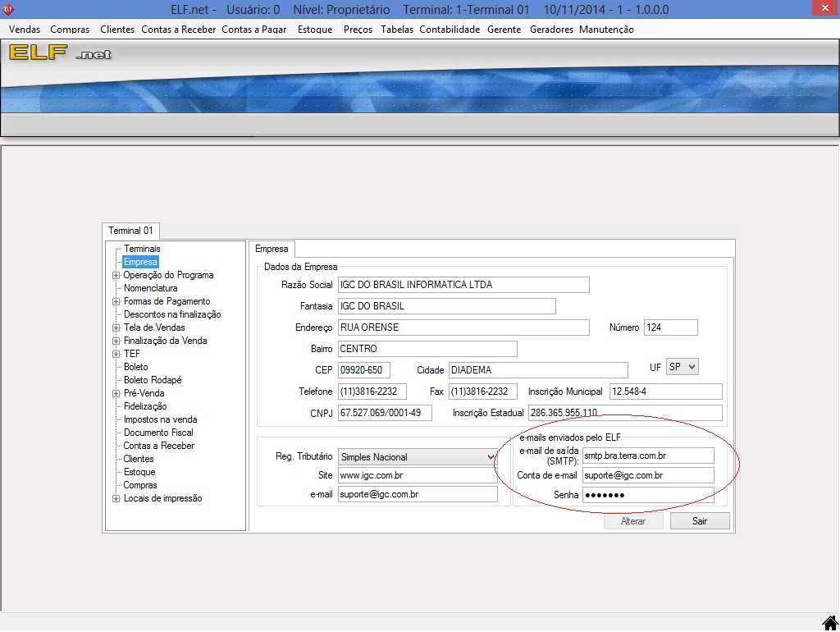Image resolution: width=840 pixels, height=632 pixels.
Task: Click the ELF.net logo banner
Action: click(60, 53)
